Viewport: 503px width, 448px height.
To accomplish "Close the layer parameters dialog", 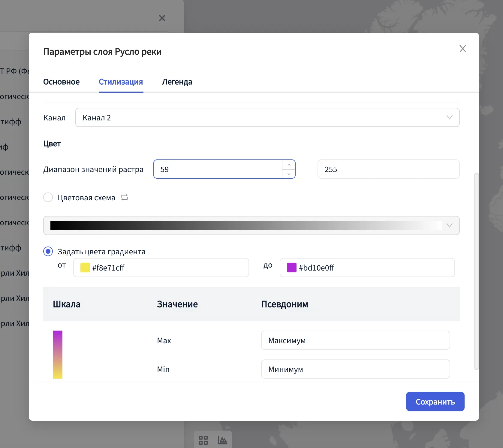I will [462, 49].
